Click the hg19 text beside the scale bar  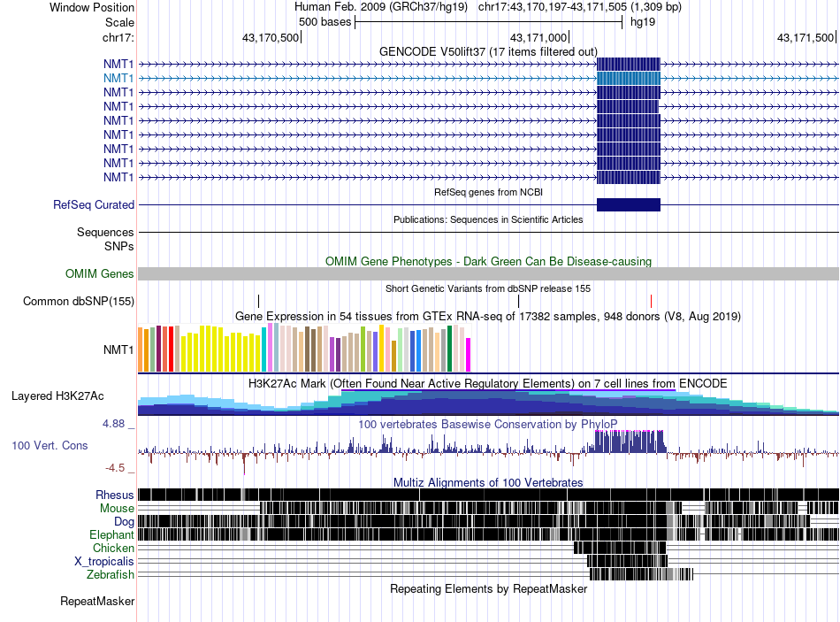pyautogui.click(x=642, y=22)
